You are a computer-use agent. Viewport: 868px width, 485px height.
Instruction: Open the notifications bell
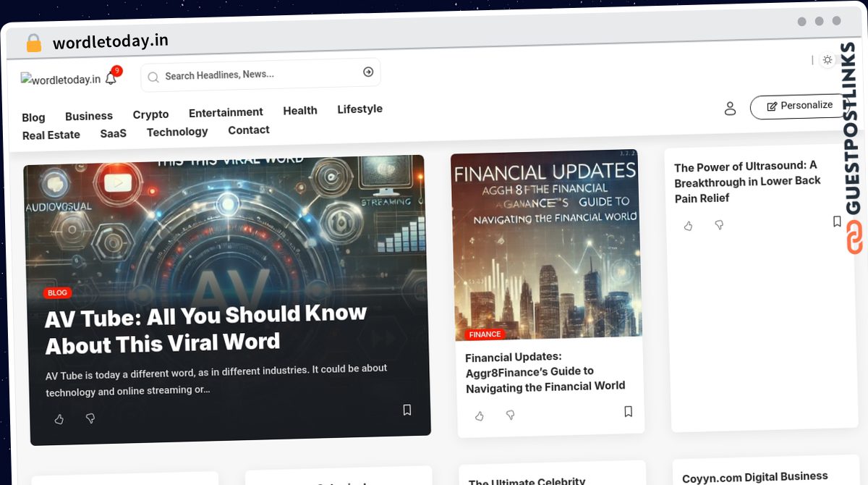pos(111,78)
